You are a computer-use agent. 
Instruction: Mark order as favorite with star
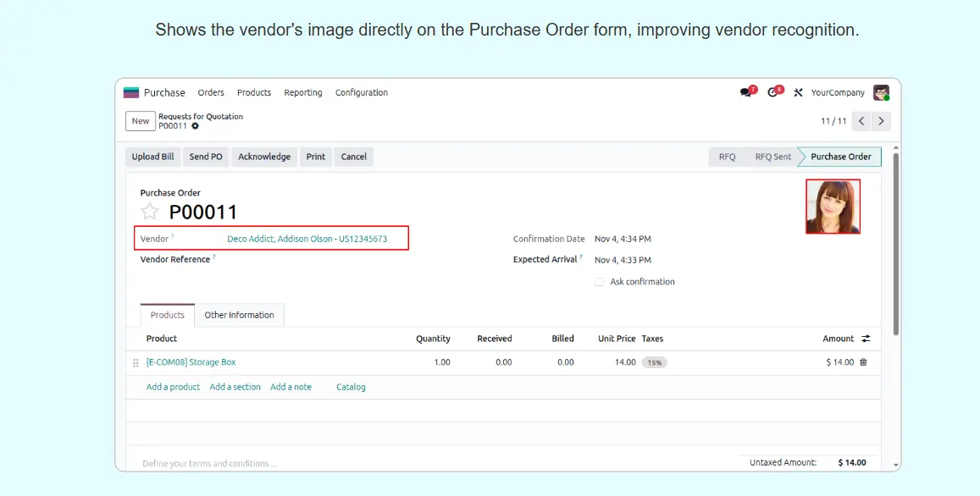pos(150,212)
